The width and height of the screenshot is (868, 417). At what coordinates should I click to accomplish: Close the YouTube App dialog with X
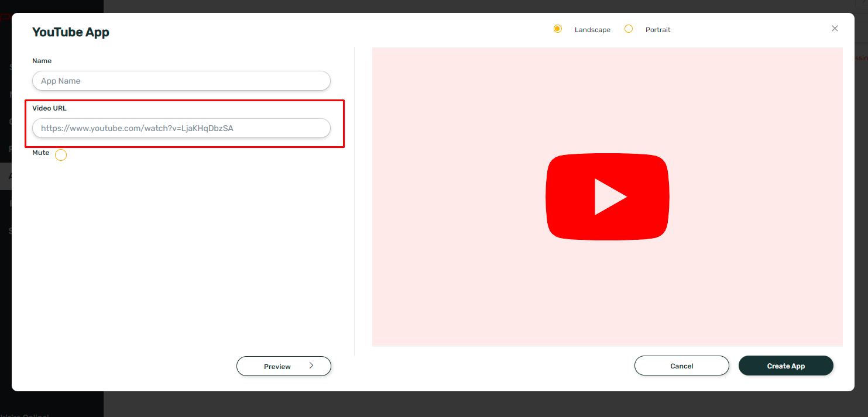(835, 29)
